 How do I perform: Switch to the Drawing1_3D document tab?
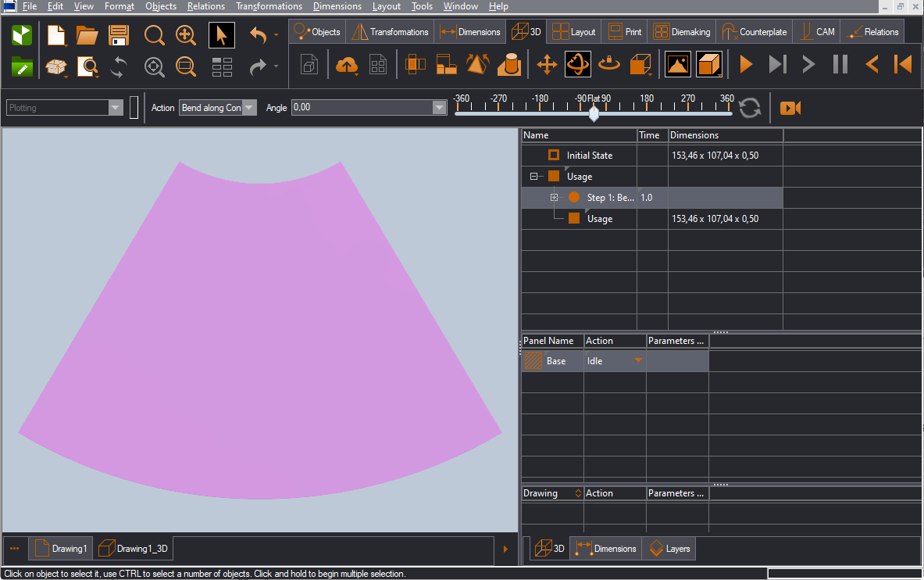(x=133, y=549)
